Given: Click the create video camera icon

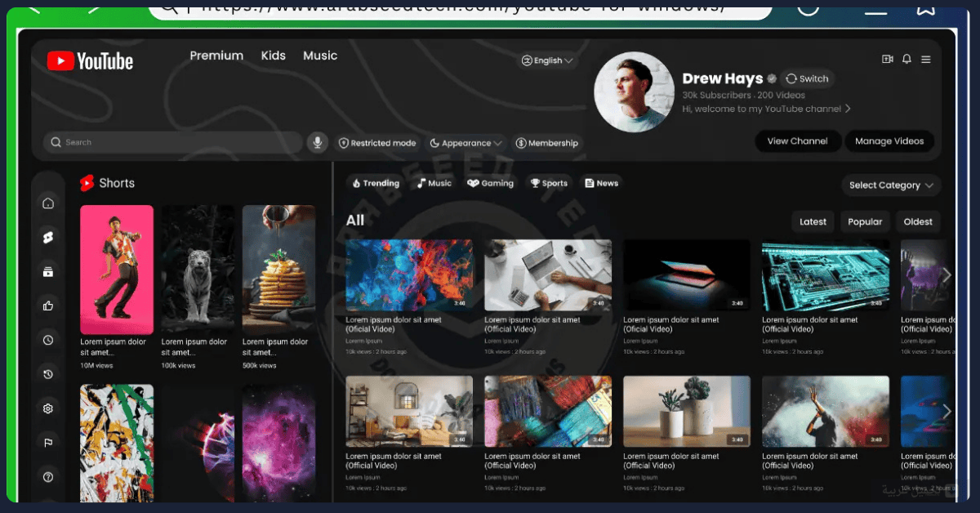Looking at the screenshot, I should [888, 59].
